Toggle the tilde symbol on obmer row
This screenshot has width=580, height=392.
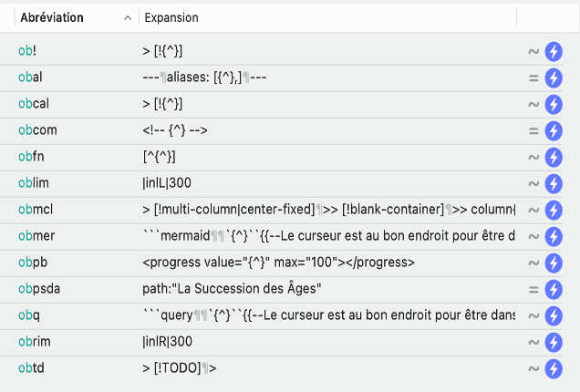tap(533, 237)
